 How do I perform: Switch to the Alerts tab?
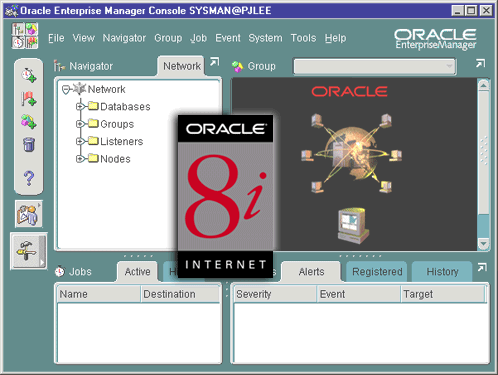point(311,272)
